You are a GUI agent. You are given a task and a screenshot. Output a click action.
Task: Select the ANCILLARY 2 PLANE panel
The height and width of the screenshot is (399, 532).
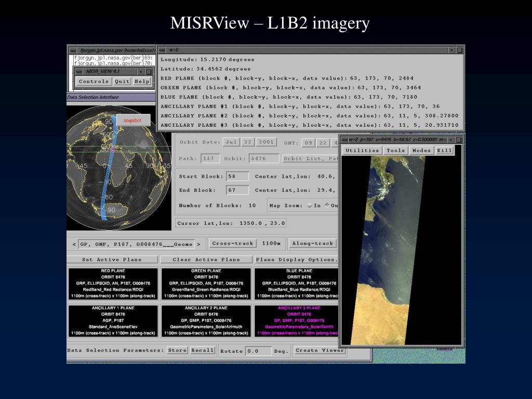point(206,321)
